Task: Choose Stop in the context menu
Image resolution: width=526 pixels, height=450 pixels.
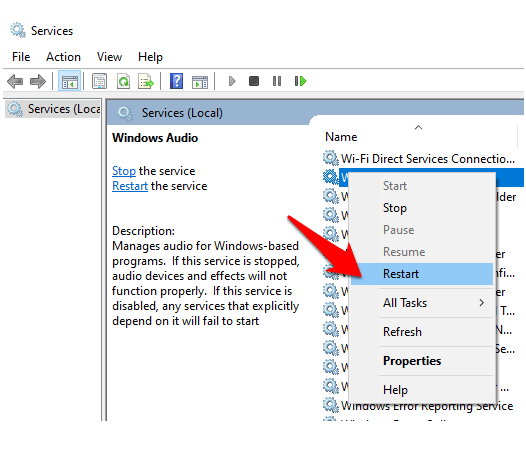Action: (422, 208)
